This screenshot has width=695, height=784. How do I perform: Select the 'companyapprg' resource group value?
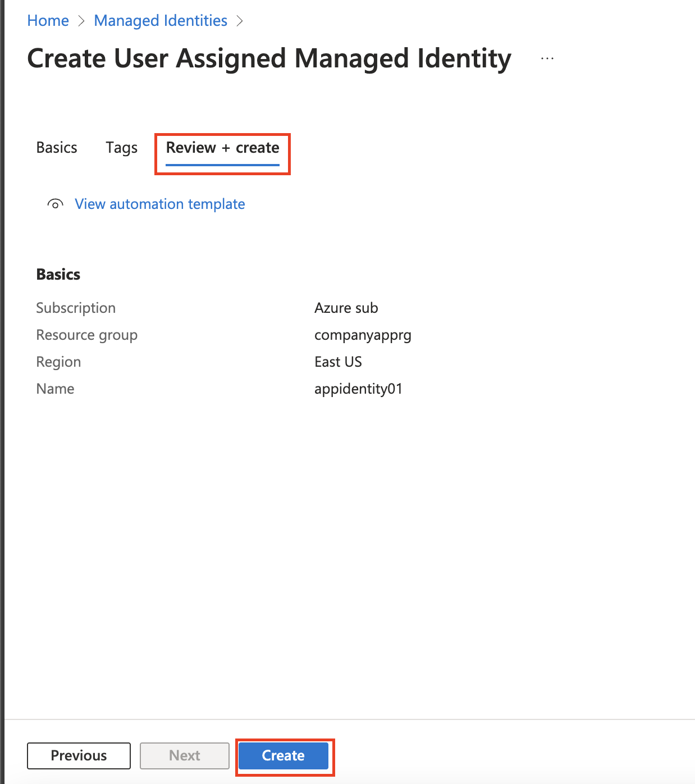[363, 335]
